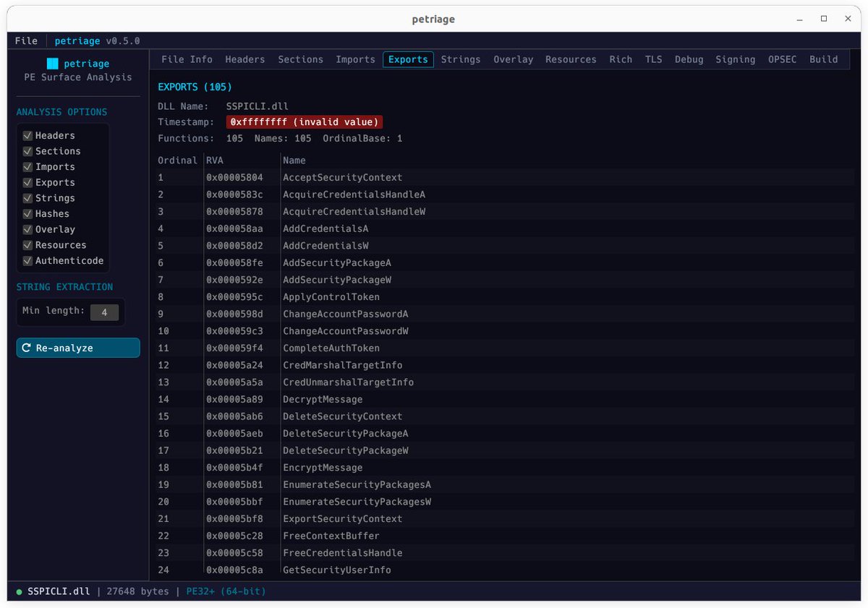This screenshot has width=868, height=608.
Task: Click the PE32+ (64-bit) status text
Action: [x=226, y=591]
